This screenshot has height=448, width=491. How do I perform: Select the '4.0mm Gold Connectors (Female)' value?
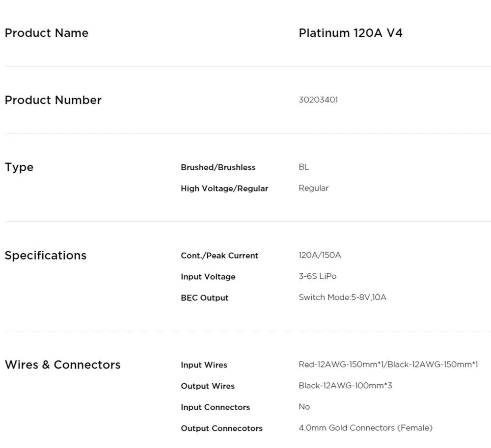point(365,428)
